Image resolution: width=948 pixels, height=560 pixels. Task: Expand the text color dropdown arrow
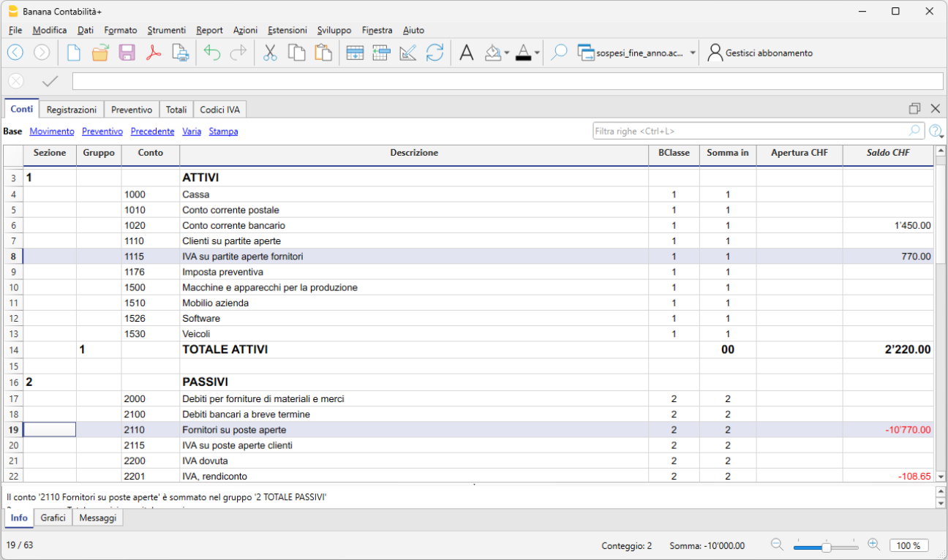point(537,53)
